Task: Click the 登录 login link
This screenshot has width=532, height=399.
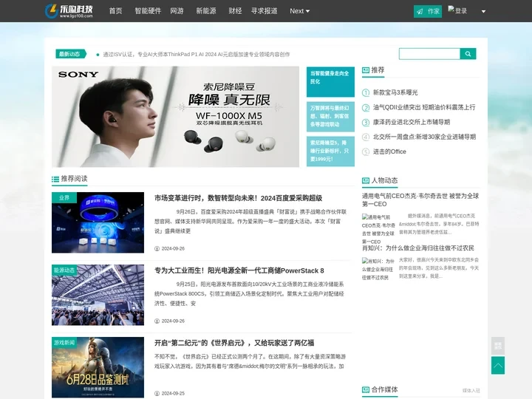Action: pyautogui.click(x=457, y=10)
